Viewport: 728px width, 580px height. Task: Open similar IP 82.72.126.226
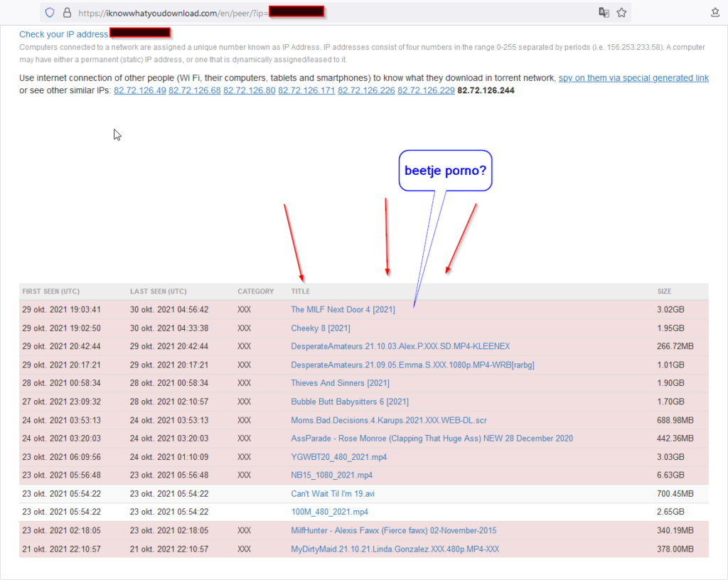coord(366,91)
